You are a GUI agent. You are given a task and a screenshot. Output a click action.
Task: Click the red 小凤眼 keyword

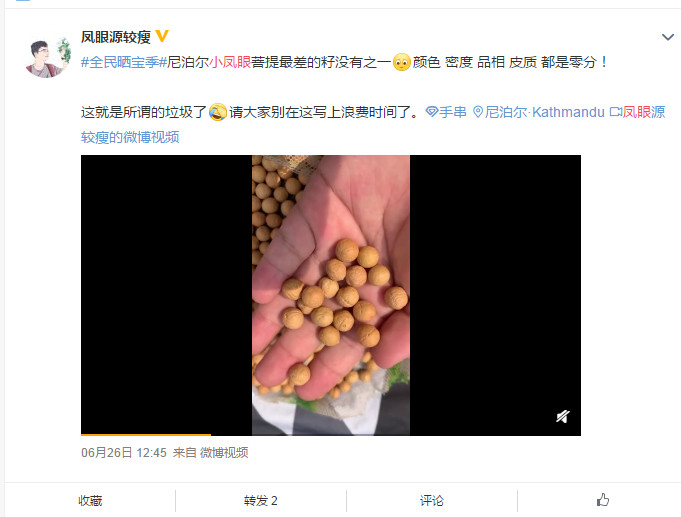click(230, 62)
